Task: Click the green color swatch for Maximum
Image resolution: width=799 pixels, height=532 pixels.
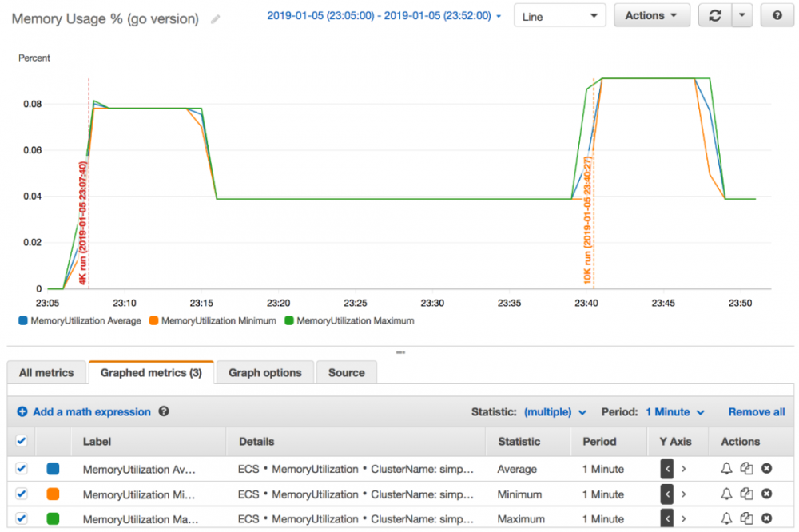Action: click(53, 518)
